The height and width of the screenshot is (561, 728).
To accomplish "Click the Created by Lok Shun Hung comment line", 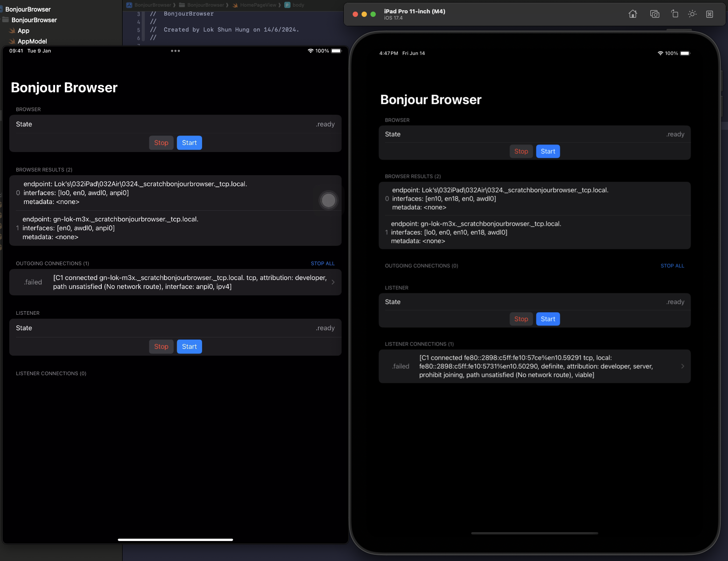I will (x=225, y=30).
